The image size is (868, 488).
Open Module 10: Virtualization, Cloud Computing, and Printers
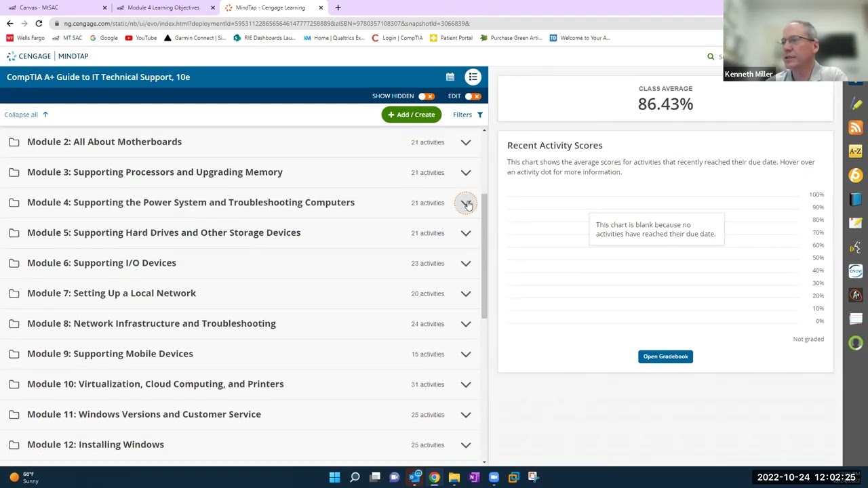coord(155,384)
